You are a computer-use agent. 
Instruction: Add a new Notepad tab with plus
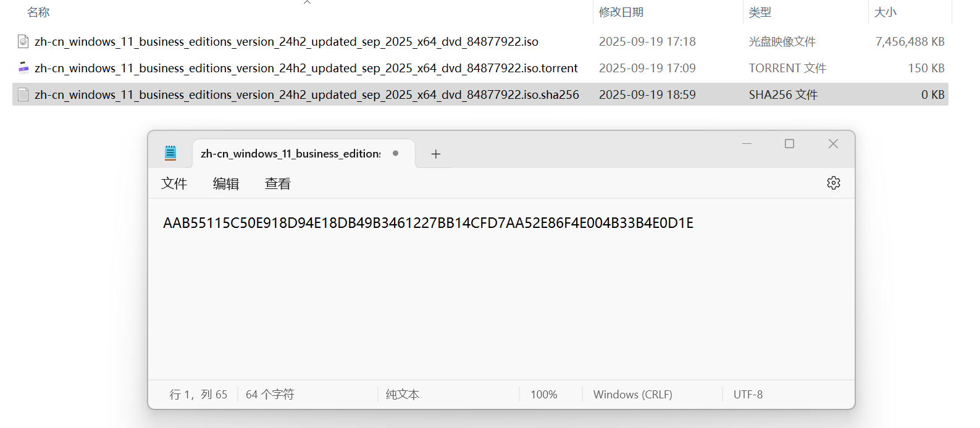435,154
